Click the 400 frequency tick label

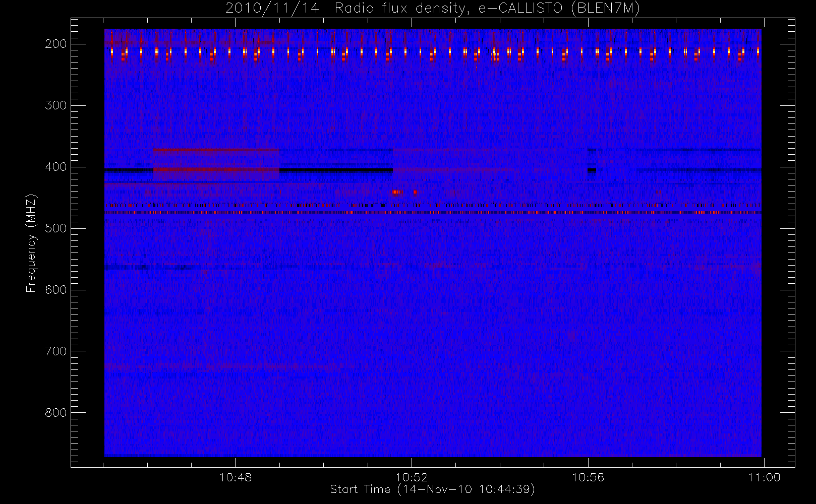[x=55, y=167]
